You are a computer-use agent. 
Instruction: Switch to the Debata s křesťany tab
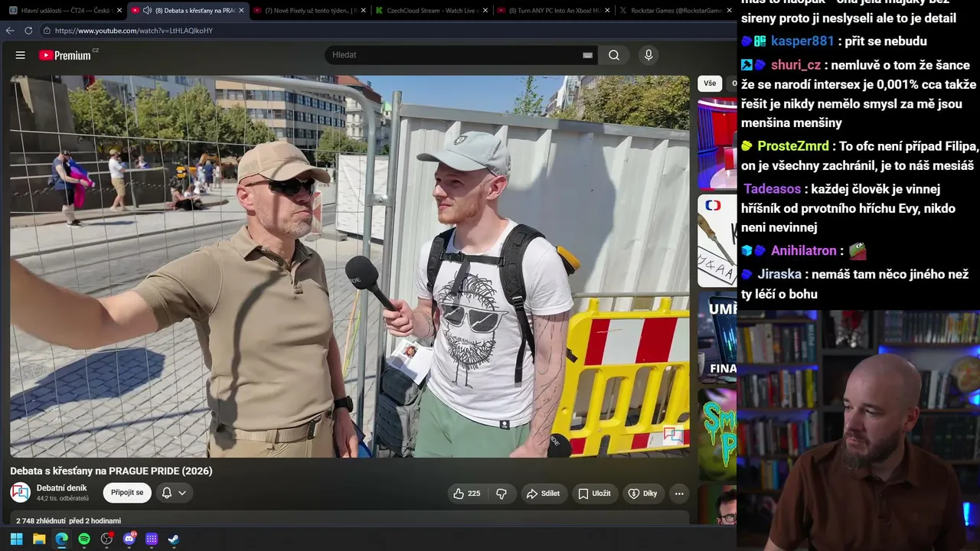(188, 11)
